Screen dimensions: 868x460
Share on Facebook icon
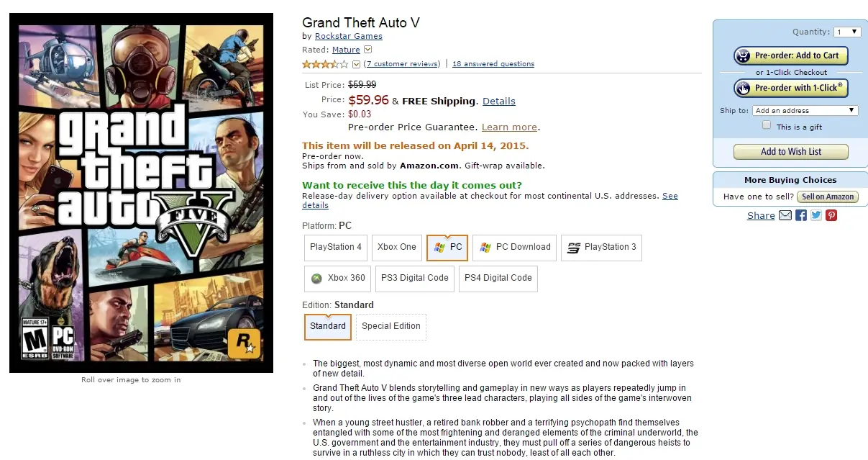(801, 215)
